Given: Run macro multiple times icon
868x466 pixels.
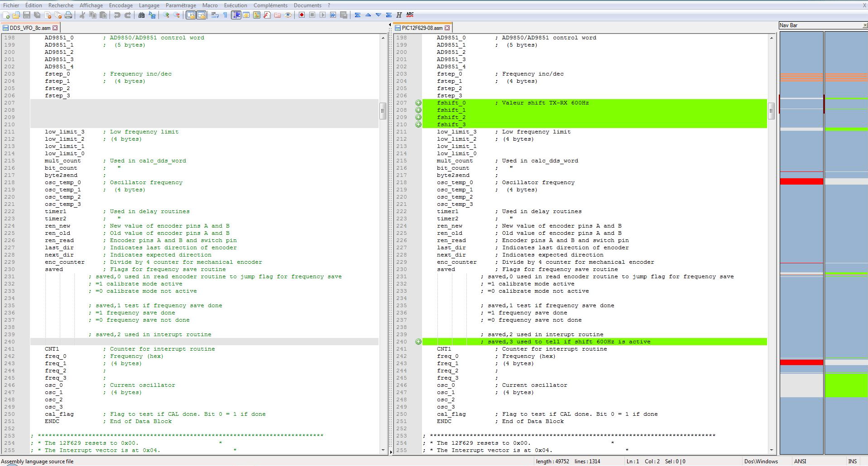Looking at the screenshot, I should [333, 15].
